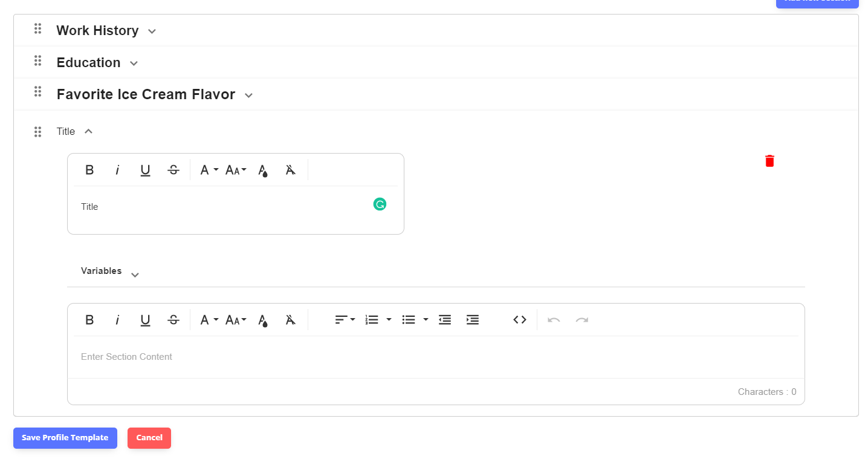Open text alignment dropdown in content editor
Image resolution: width=868 pixels, height=459 pixels.
point(345,320)
